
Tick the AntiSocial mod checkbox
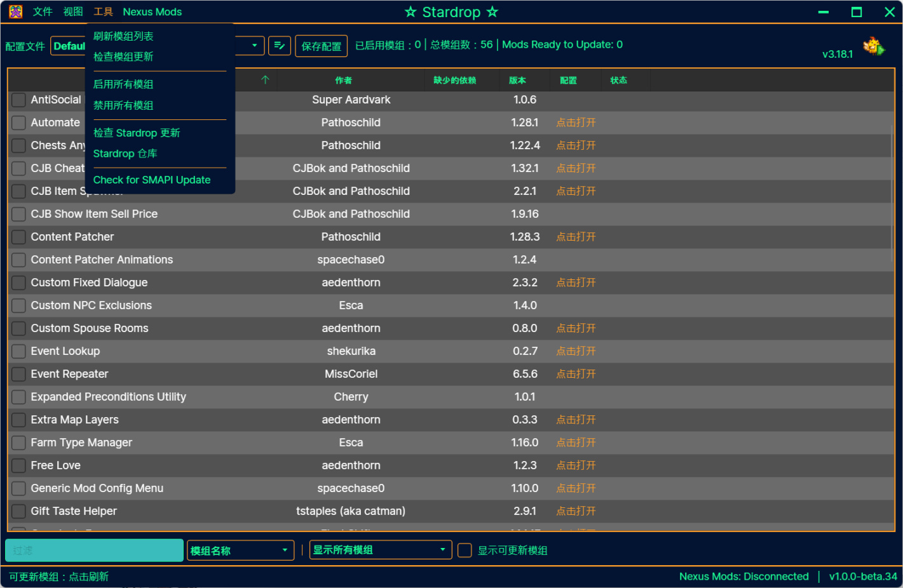pyautogui.click(x=19, y=100)
